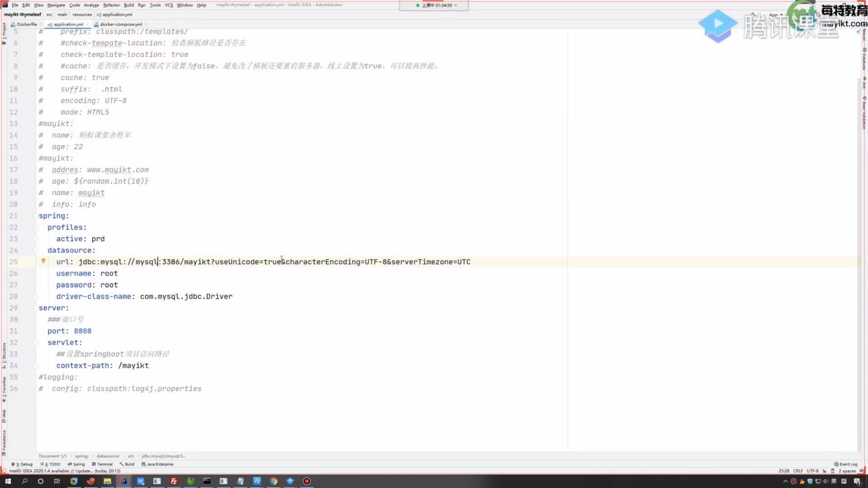Image resolution: width=868 pixels, height=488 pixels.
Task: Click the IntelliJ IDEA update notification
Action: click(64, 471)
